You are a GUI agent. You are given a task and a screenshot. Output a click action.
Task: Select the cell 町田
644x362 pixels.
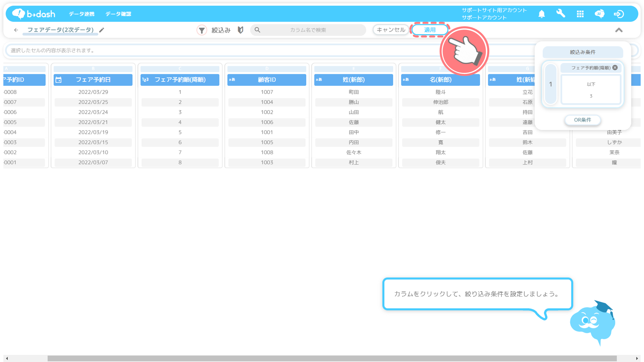click(354, 92)
